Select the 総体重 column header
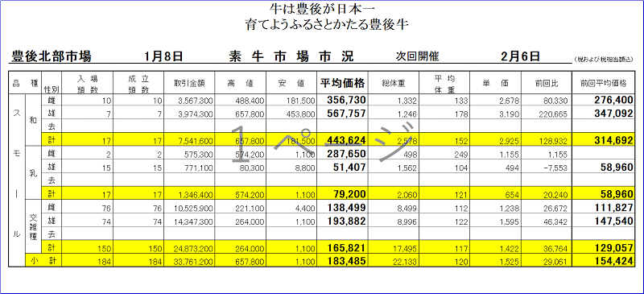This screenshot has height=294, width=644. pos(394,83)
